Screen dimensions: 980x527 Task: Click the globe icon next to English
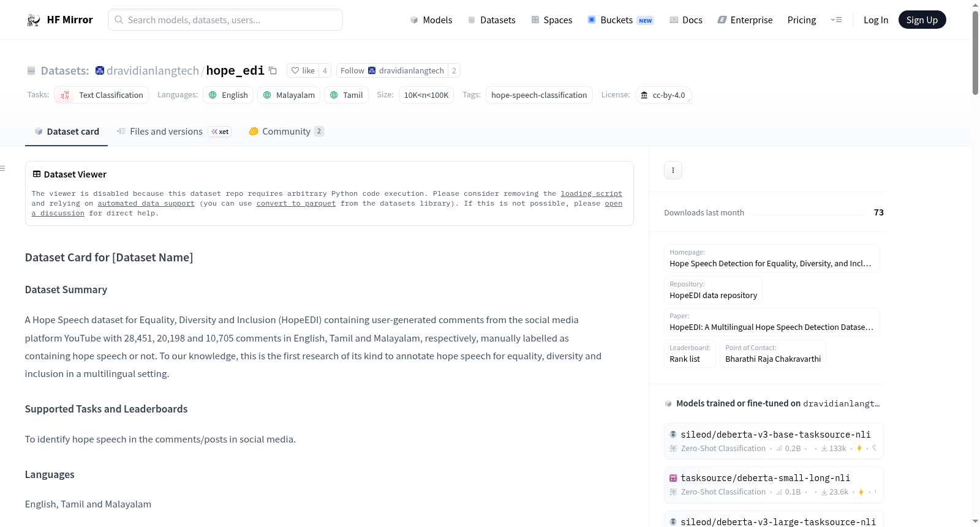click(x=213, y=95)
